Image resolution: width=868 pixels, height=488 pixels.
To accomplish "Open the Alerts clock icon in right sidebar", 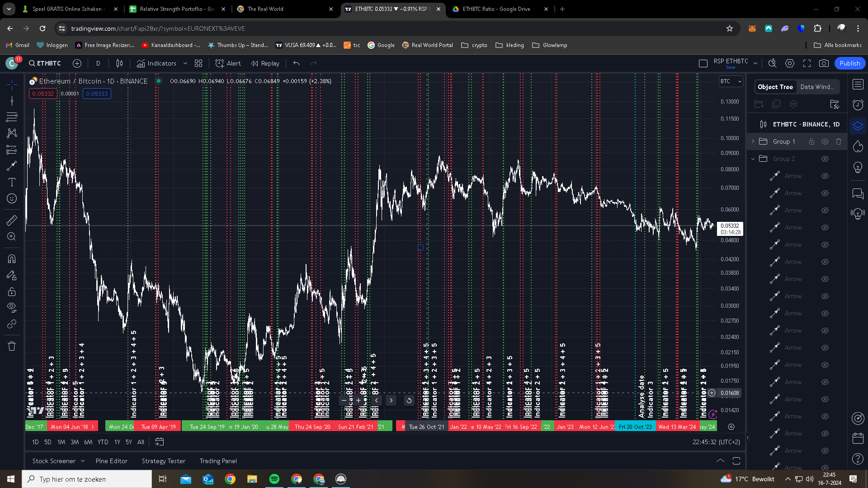I will (x=858, y=105).
